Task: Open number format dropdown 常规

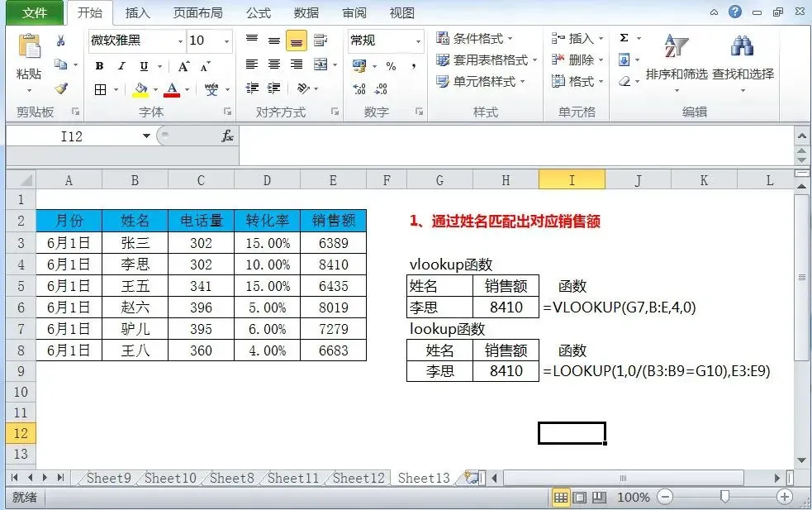Action: (418, 41)
